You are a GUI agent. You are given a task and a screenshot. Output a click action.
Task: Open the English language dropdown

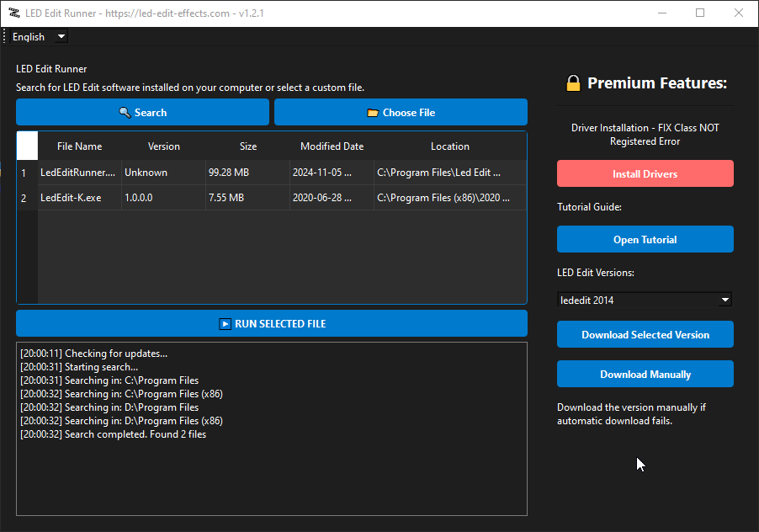click(39, 37)
